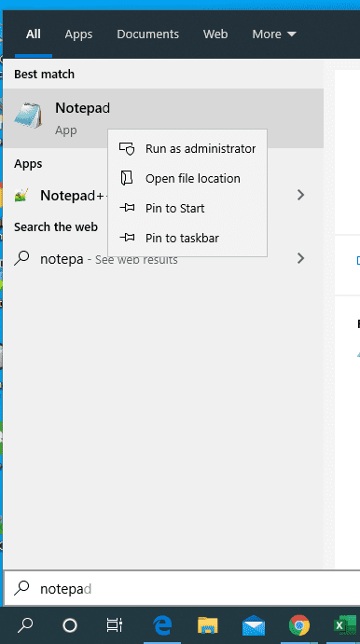The width and height of the screenshot is (360, 644).
Task: Open the Notepad best match result
Action: pyautogui.click(x=163, y=118)
